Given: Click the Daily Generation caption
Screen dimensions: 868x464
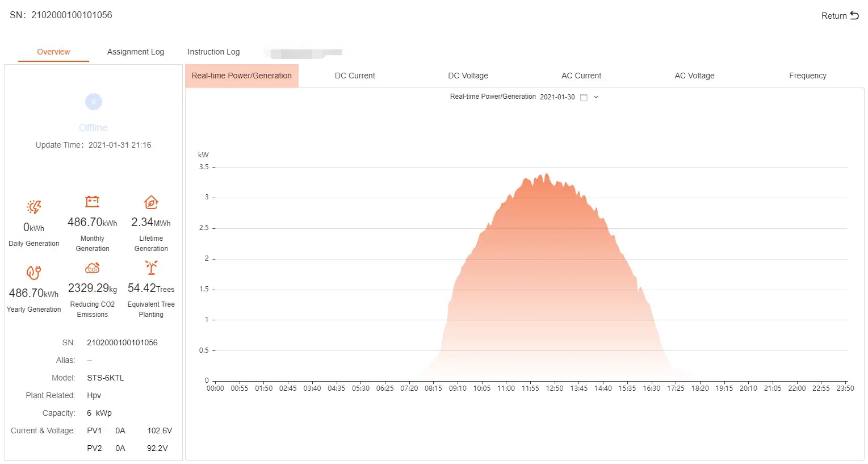Looking at the screenshot, I should tap(34, 244).
